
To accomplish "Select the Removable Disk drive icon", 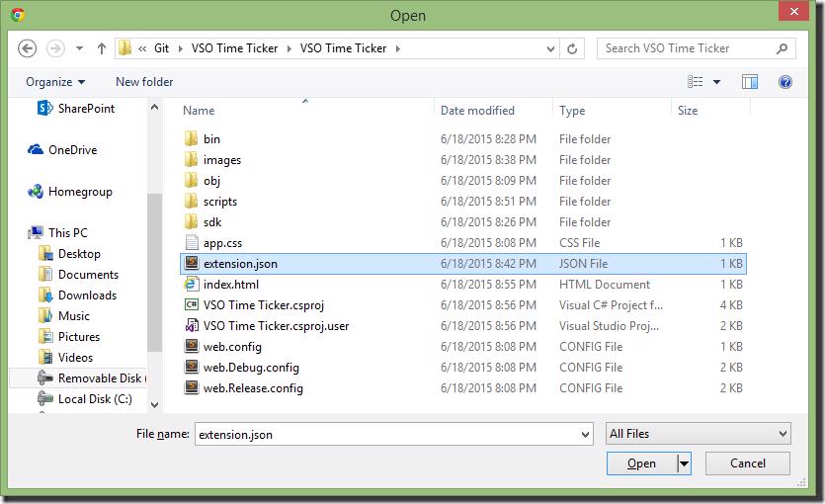I will (45, 378).
